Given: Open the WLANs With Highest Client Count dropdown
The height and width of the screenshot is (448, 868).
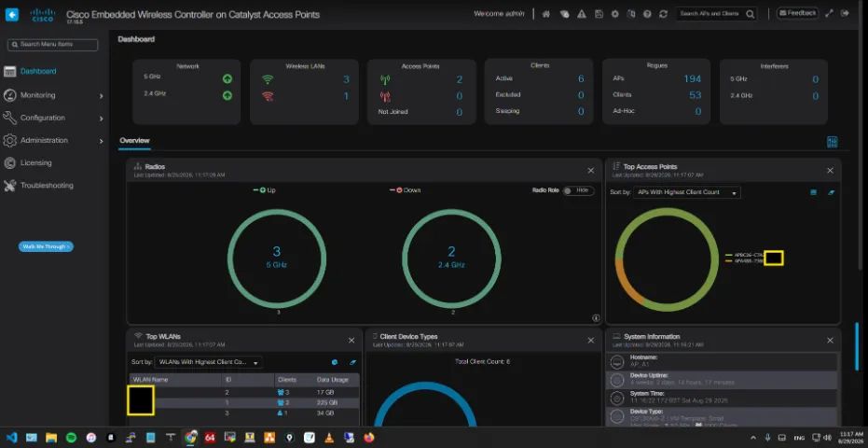Looking at the screenshot, I should point(208,362).
